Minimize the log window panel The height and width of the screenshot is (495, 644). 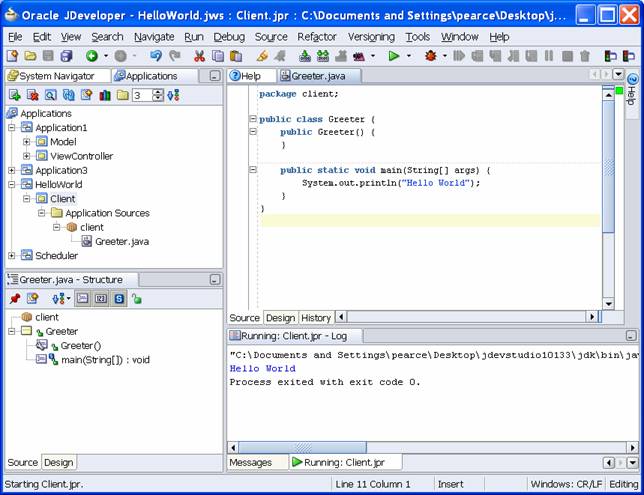[631, 336]
